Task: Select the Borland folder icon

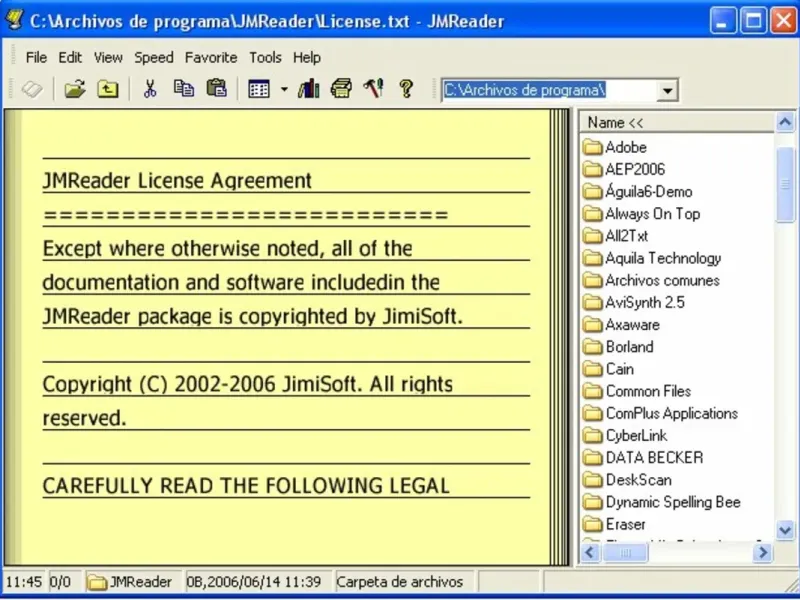Action: tap(593, 347)
